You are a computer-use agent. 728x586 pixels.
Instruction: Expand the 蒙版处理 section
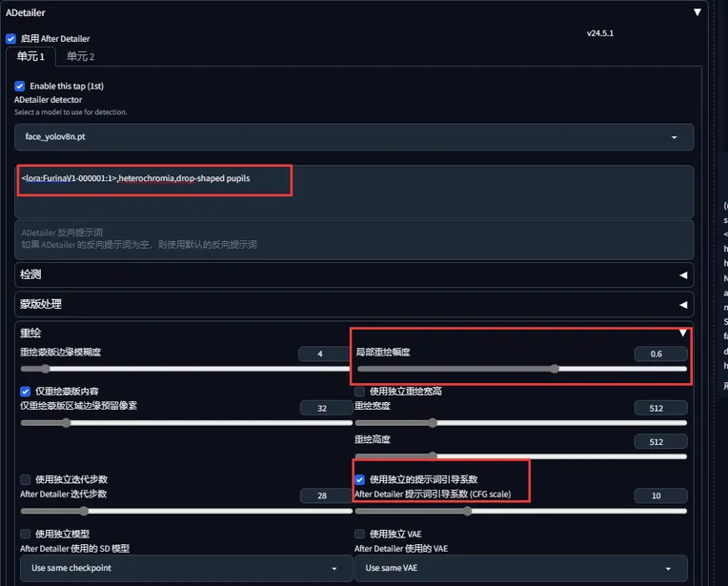(682, 304)
